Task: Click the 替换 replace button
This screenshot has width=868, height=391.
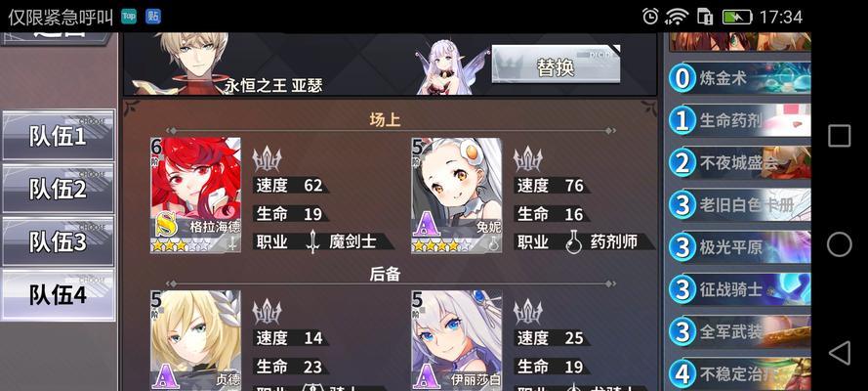Action: [x=556, y=65]
